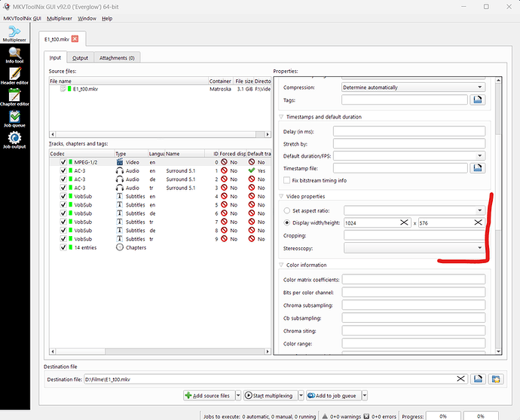Click the warnings triangle icon in status bar
This screenshot has height=420, width=520.
325,416
